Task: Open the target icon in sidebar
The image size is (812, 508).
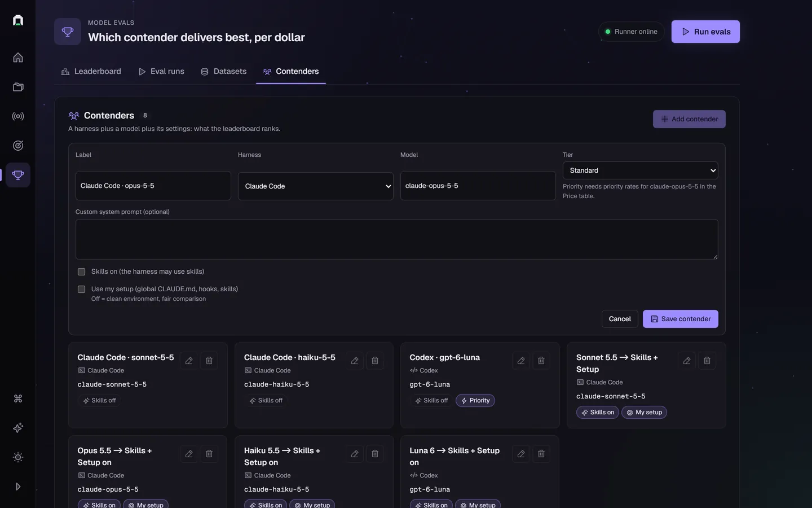Action: coord(18,146)
